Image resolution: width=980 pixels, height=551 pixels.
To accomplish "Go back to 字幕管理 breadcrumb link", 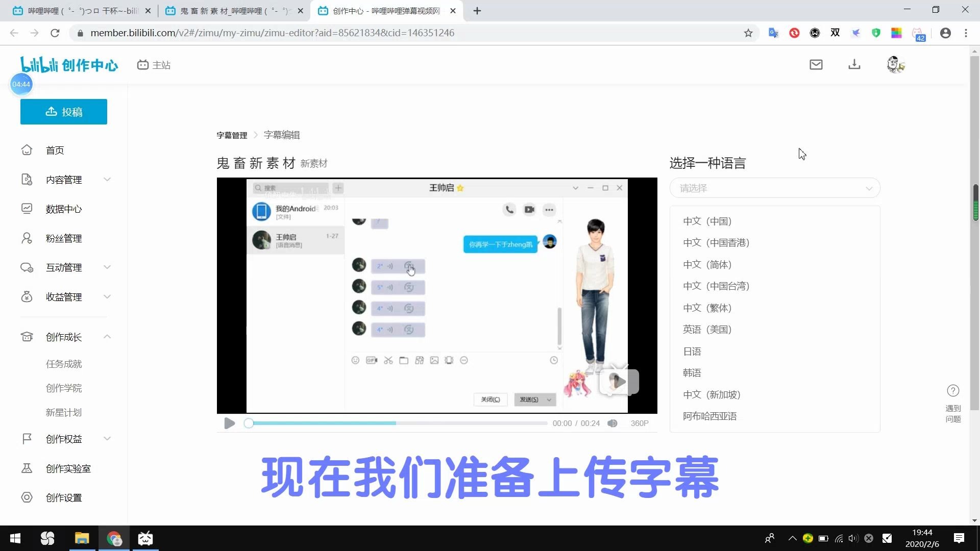I will coord(232,135).
